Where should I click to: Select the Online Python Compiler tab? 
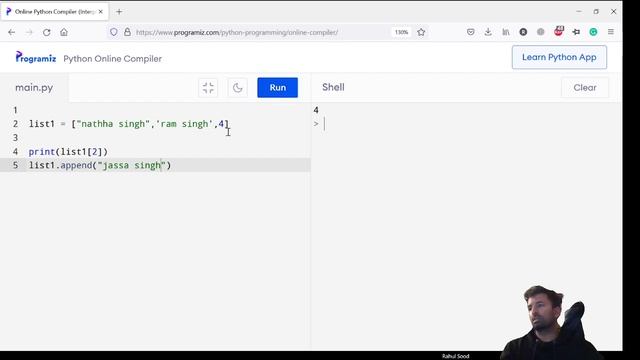point(55,12)
